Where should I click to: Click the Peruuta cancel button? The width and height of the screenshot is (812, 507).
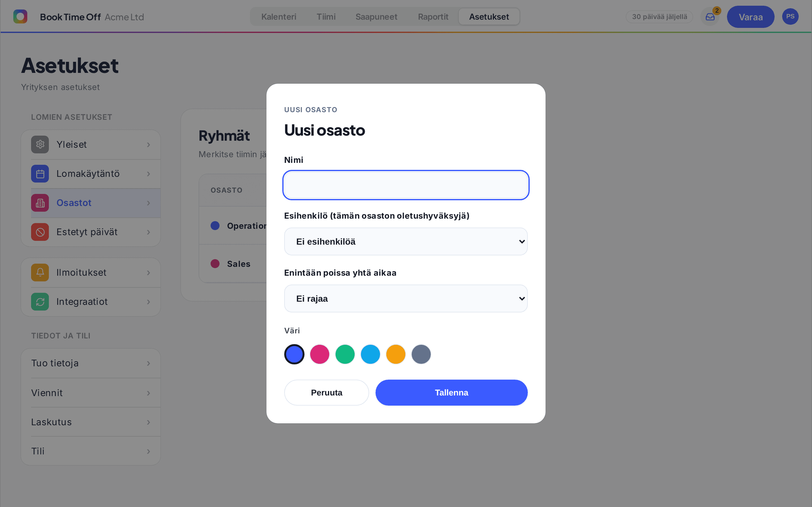click(x=326, y=393)
